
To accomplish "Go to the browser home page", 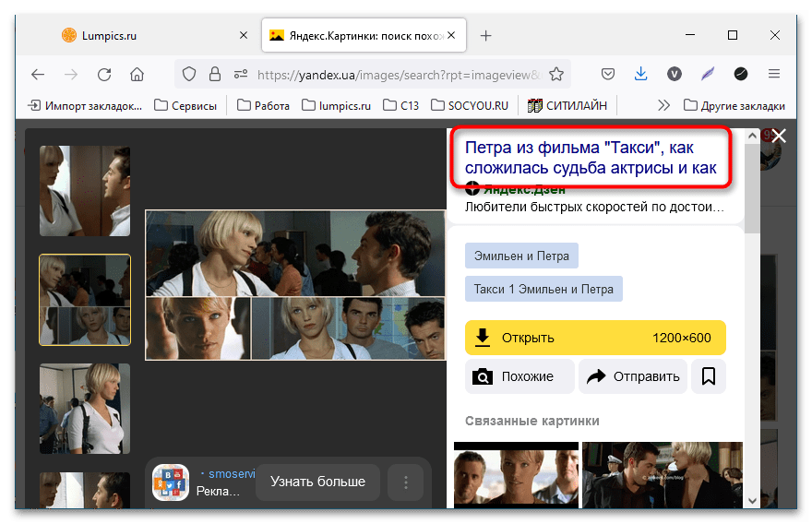I will [x=137, y=75].
